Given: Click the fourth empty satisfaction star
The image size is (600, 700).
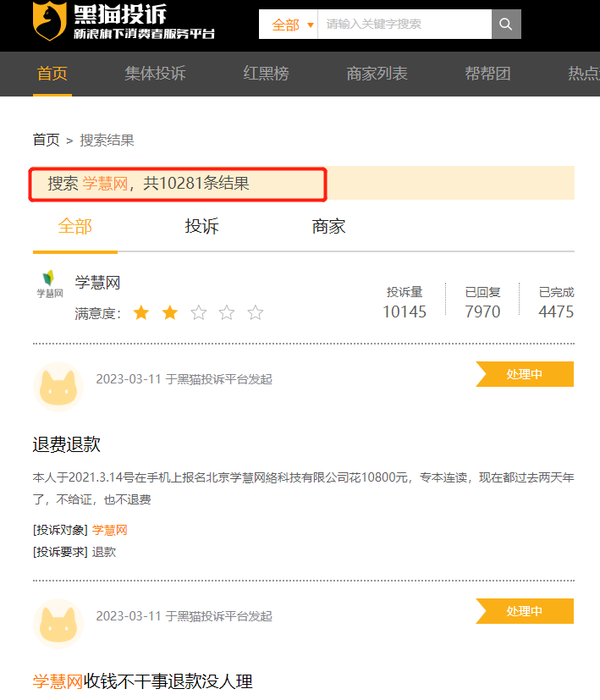Looking at the screenshot, I should pyautogui.click(x=227, y=312).
